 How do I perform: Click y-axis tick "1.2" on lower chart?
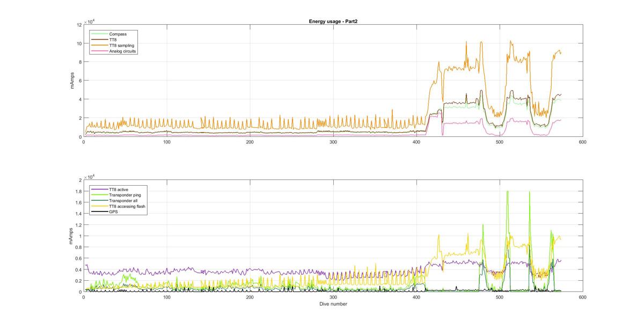pyautogui.click(x=78, y=225)
